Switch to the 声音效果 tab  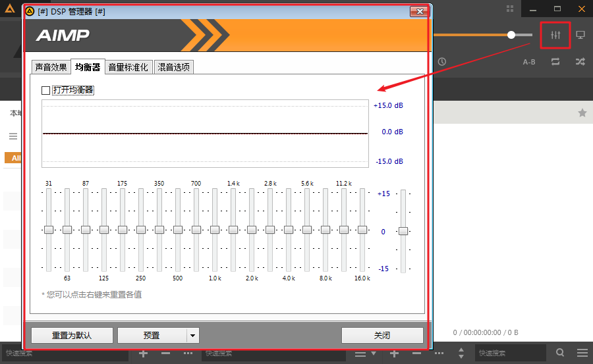click(51, 67)
